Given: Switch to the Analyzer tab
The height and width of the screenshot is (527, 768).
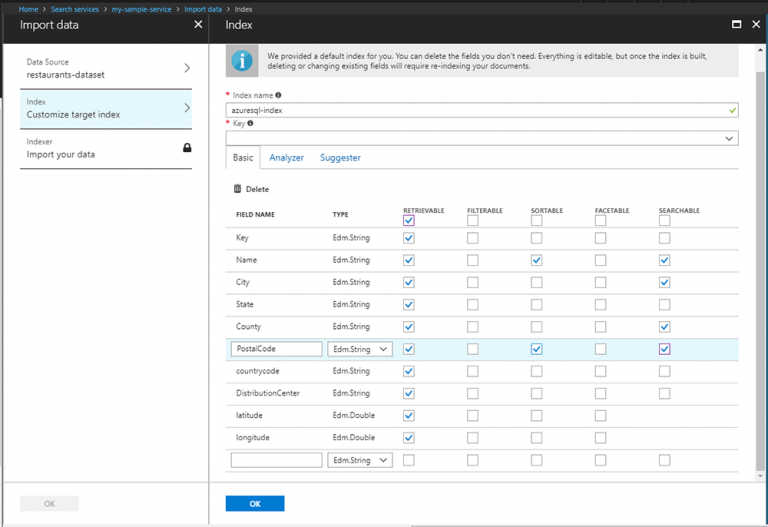Looking at the screenshot, I should tap(286, 158).
